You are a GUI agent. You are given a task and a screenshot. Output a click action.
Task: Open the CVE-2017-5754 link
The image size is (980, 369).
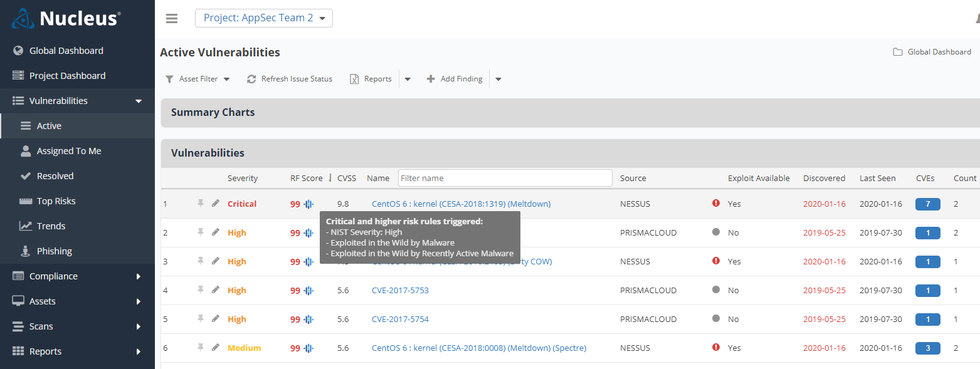[400, 320]
